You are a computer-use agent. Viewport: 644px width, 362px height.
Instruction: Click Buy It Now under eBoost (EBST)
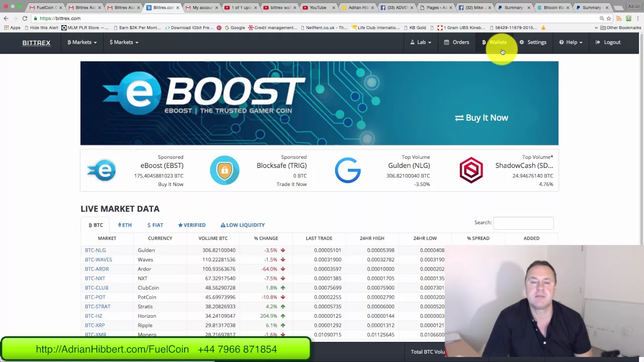(x=171, y=184)
